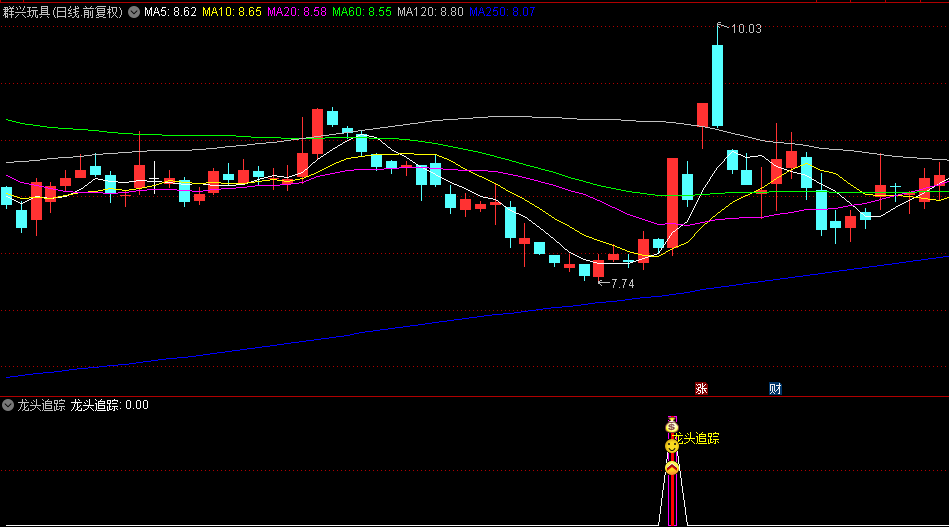
Task: Click the MA10: 8.65 label
Action: 232,12
